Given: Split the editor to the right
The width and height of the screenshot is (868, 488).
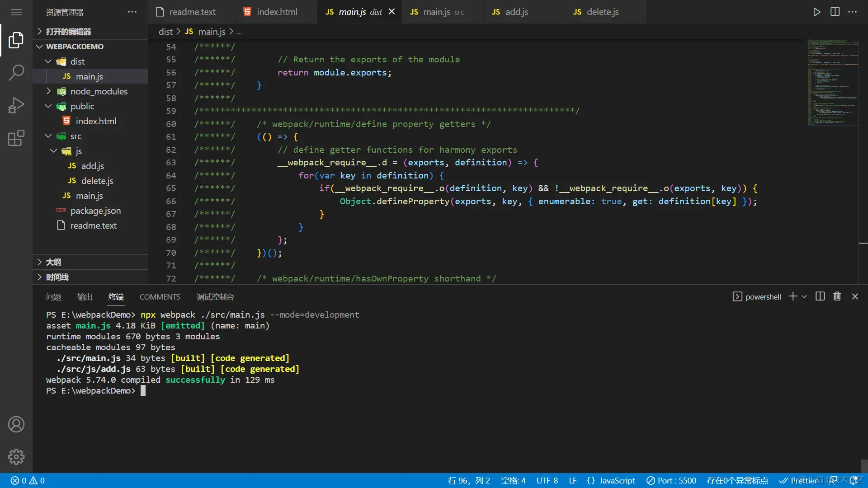Looking at the screenshot, I should click(x=835, y=12).
